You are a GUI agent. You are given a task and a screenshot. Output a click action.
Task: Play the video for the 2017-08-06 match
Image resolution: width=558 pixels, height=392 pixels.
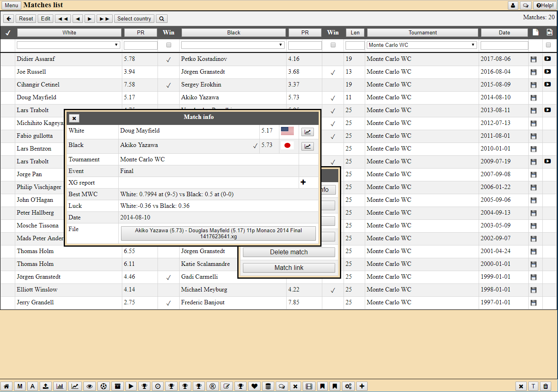[548, 59]
